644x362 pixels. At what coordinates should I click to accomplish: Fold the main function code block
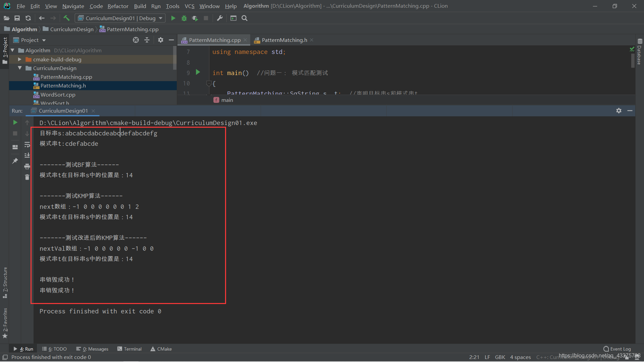(209, 83)
